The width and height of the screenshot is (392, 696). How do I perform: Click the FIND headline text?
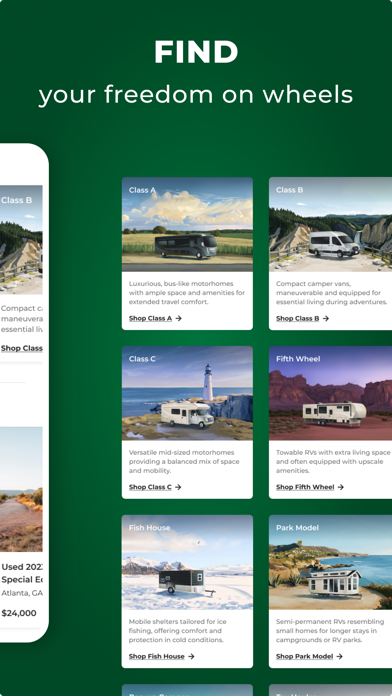point(196,52)
